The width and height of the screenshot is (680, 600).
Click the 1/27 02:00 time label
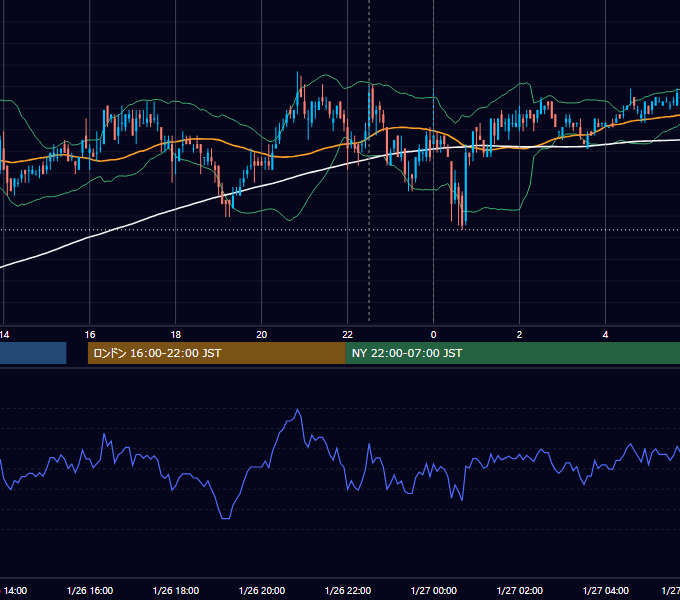tap(520, 590)
